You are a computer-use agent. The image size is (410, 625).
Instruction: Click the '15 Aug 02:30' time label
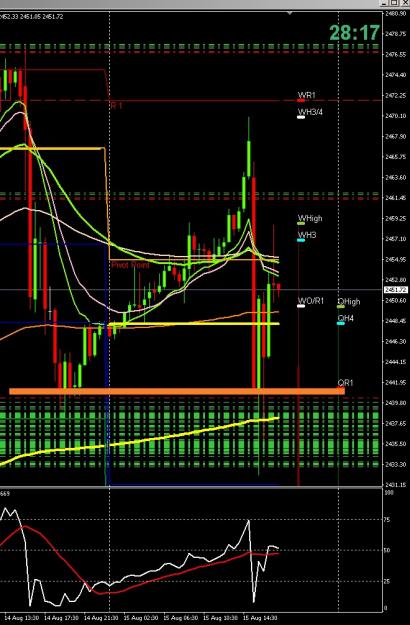click(x=141, y=618)
